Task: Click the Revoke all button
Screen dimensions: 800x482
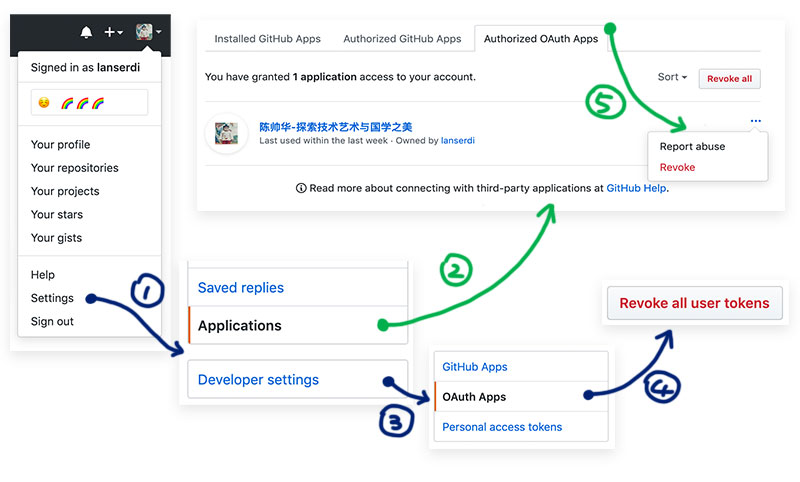Action: tap(730, 79)
